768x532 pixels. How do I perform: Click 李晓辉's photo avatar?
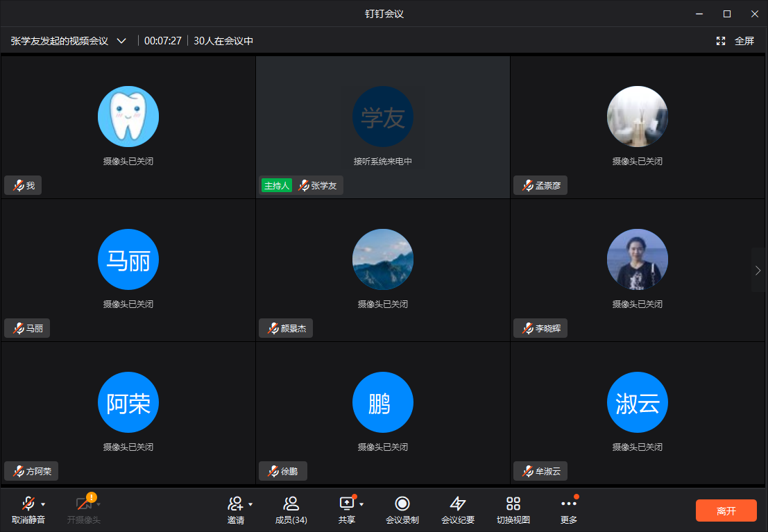pyautogui.click(x=637, y=259)
